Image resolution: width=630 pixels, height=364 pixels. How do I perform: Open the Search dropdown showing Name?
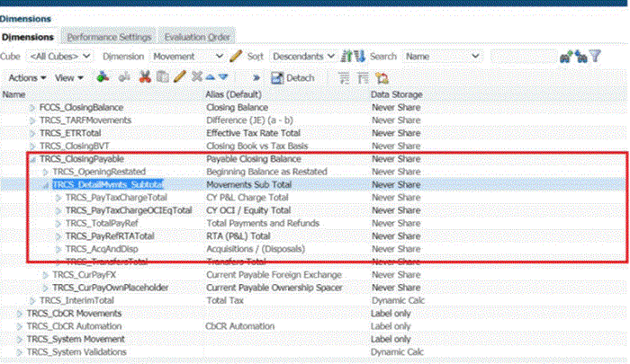442,57
